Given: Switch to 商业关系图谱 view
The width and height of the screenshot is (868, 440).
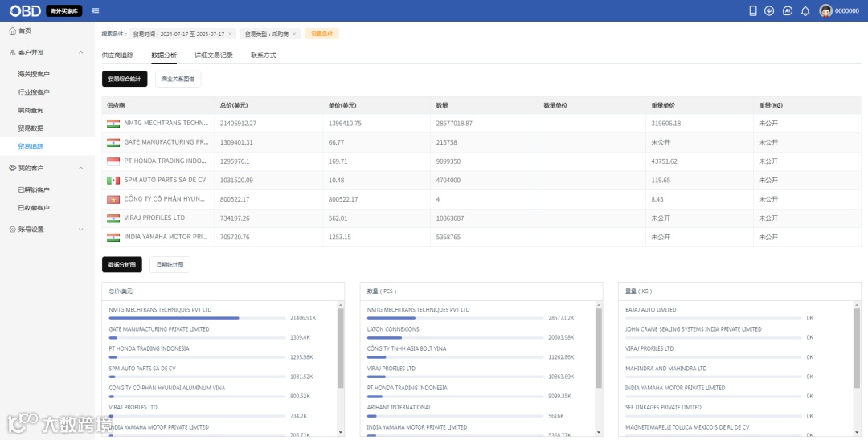Looking at the screenshot, I should (x=178, y=79).
